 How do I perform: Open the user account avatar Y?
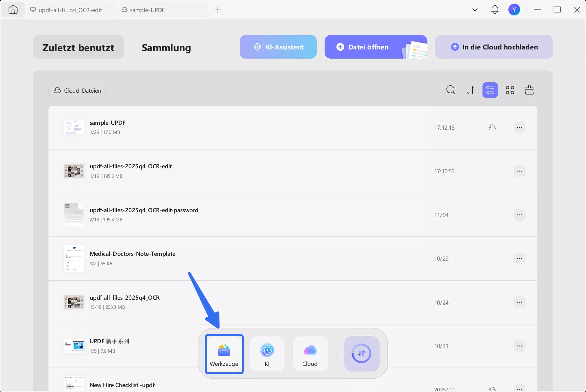[514, 10]
